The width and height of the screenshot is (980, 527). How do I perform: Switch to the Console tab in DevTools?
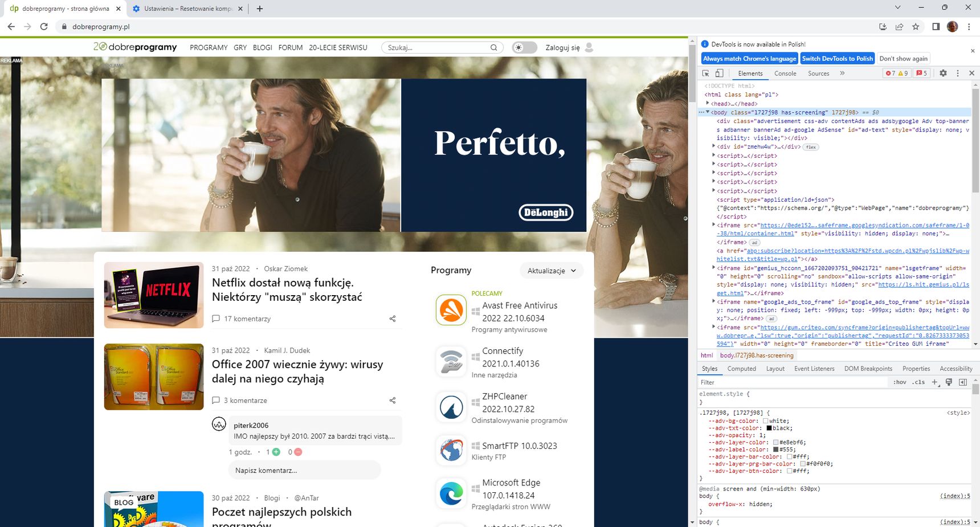(x=785, y=73)
